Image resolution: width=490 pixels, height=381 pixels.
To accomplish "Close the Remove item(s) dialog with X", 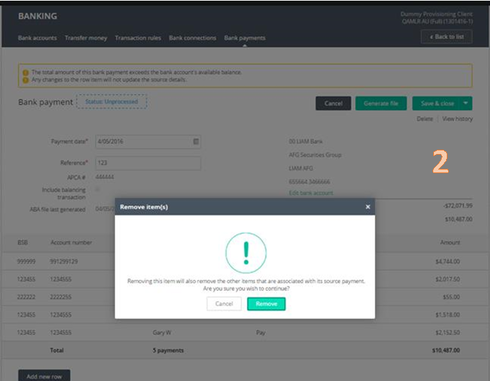I will [368, 207].
